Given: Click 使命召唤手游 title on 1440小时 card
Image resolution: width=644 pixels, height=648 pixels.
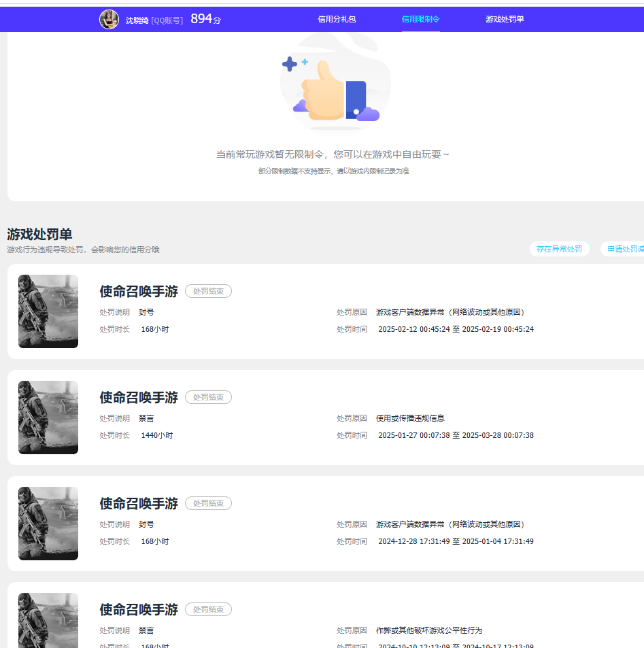Looking at the screenshot, I should [139, 398].
